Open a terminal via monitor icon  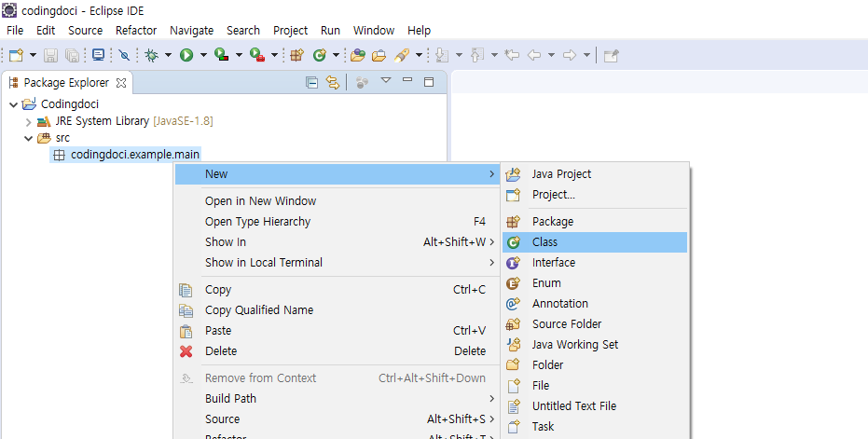[99, 55]
